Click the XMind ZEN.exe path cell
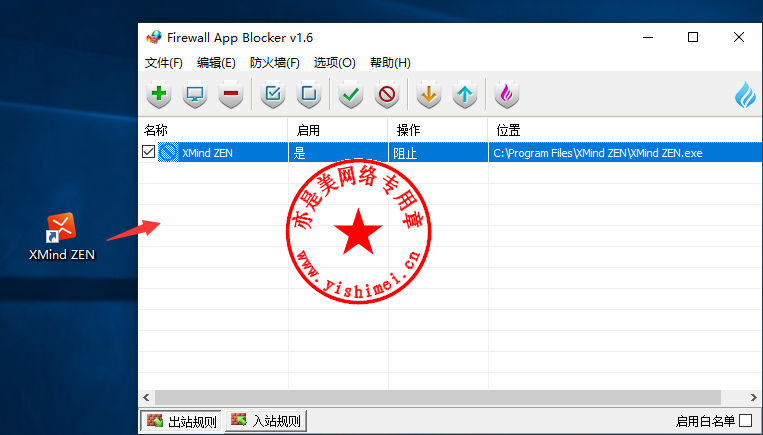Image resolution: width=763 pixels, height=435 pixels. point(625,153)
